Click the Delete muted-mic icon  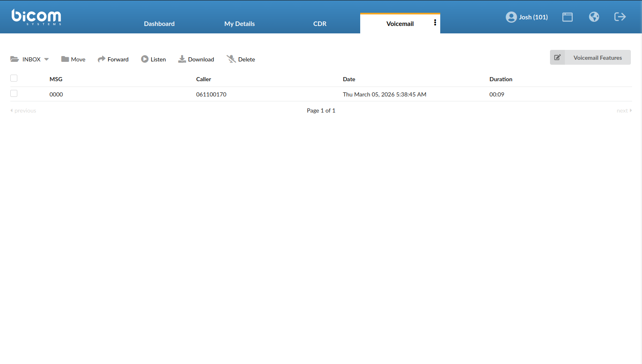point(231,59)
